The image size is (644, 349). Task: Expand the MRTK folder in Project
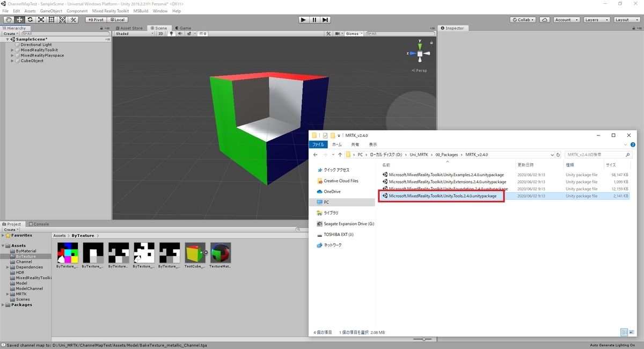point(8,294)
